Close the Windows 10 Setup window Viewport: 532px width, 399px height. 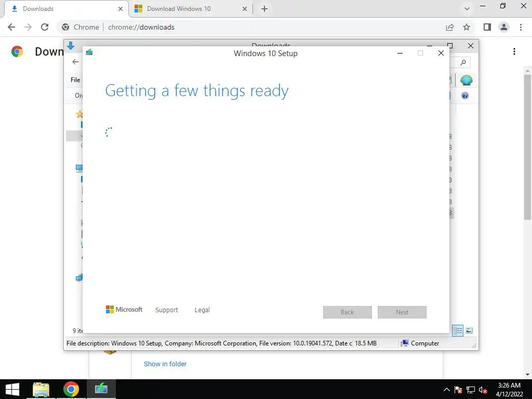[441, 54]
